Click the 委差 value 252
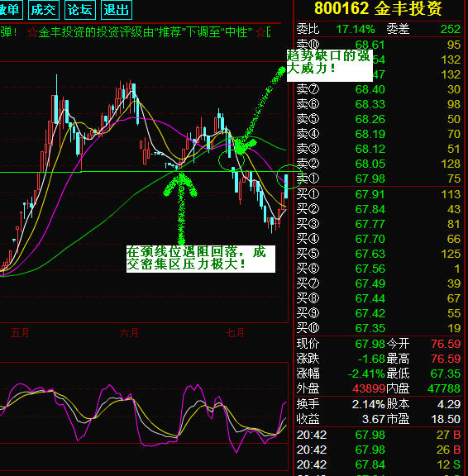 coord(451,30)
